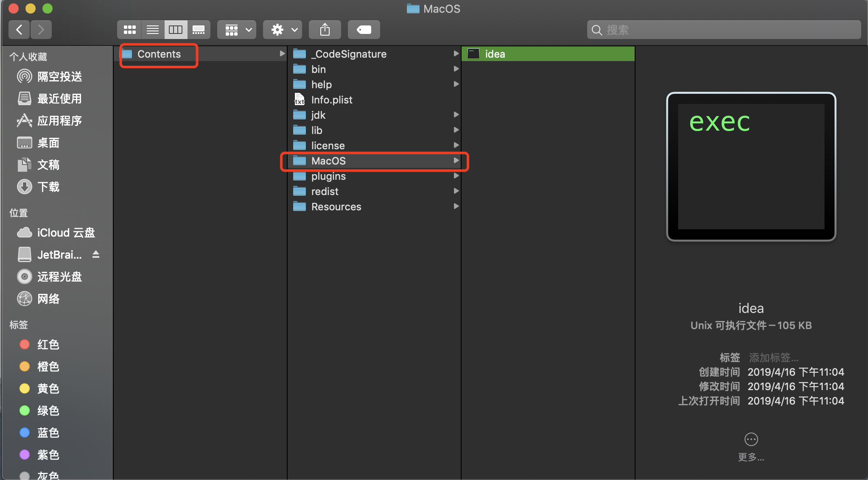Eject the JetBrai... volume

[96, 254]
